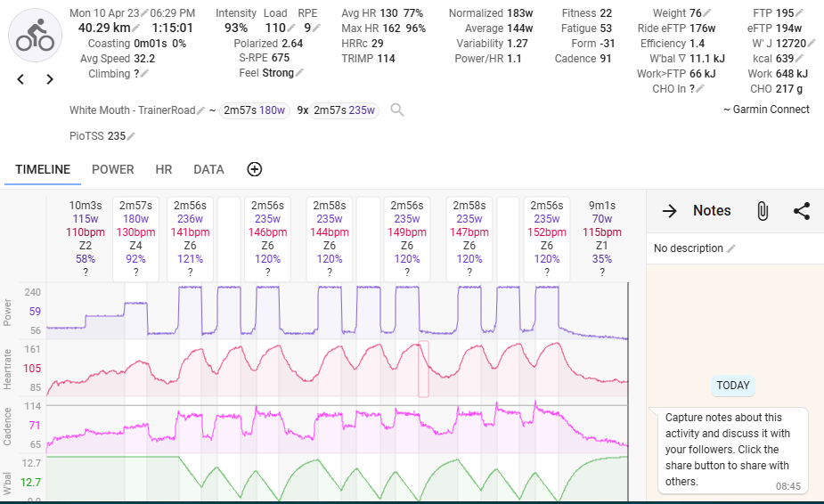Edit the Load 110 value
The width and height of the screenshot is (824, 504).
[291, 28]
